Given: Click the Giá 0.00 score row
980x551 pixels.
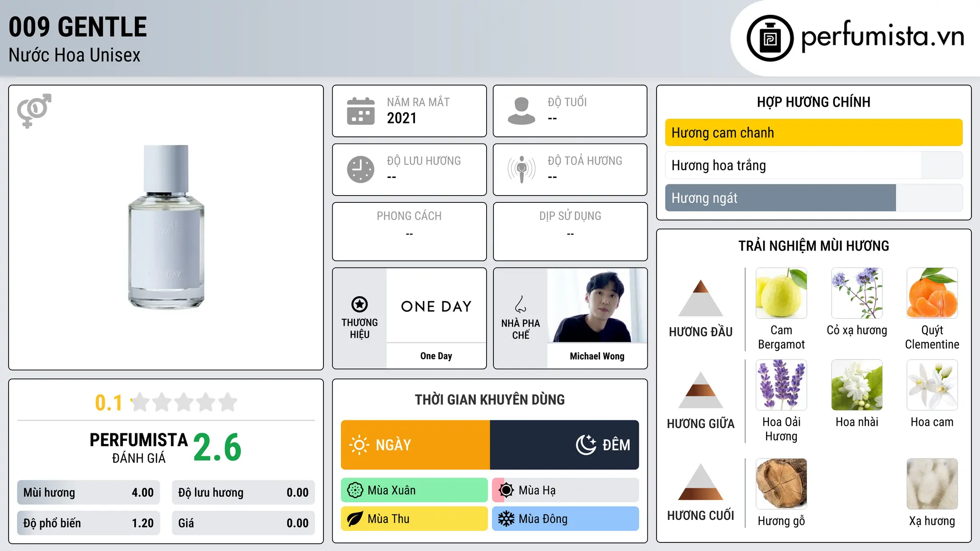Looking at the screenshot, I should 243,523.
